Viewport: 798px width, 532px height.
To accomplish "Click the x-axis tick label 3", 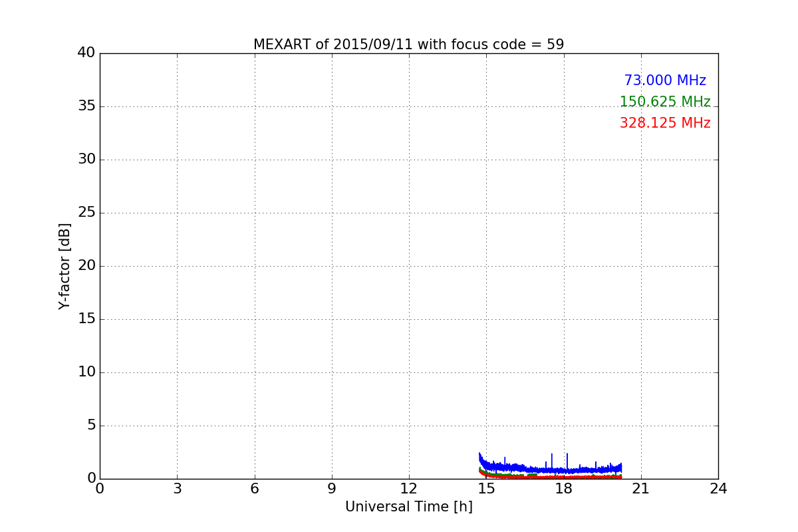I will (177, 489).
